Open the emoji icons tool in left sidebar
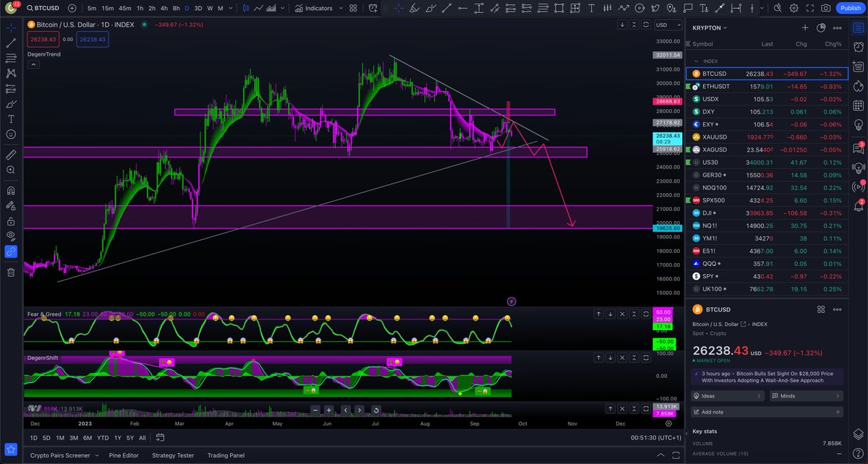868x464 pixels. [x=11, y=134]
